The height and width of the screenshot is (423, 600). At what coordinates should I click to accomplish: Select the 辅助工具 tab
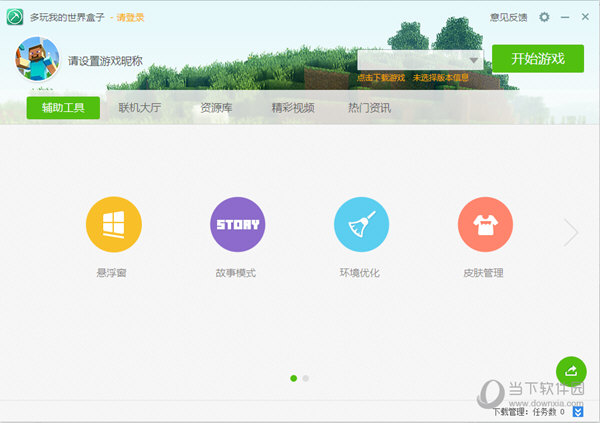[63, 108]
